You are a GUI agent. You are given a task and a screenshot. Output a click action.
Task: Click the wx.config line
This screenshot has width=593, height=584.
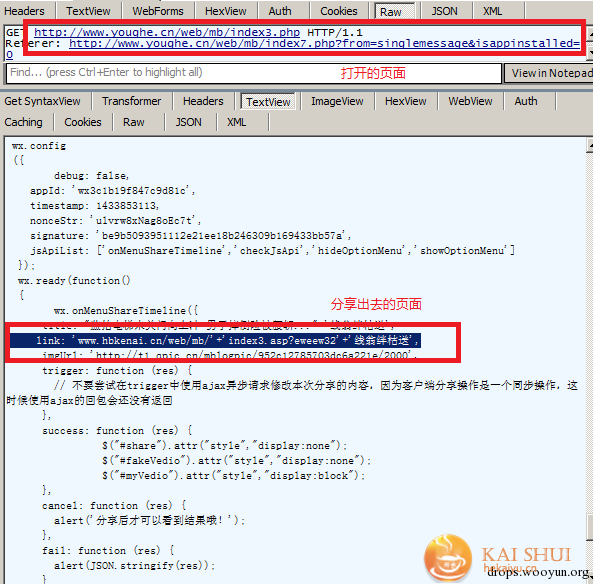[39, 146]
